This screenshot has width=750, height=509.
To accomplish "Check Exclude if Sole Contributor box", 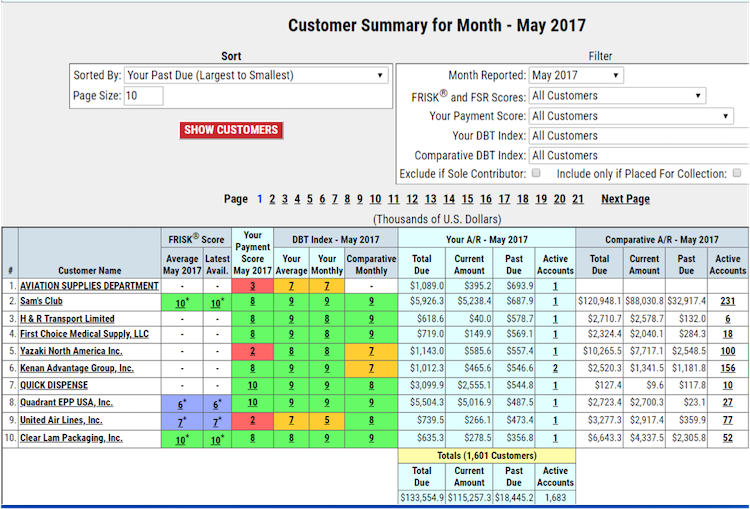I will tap(536, 173).
